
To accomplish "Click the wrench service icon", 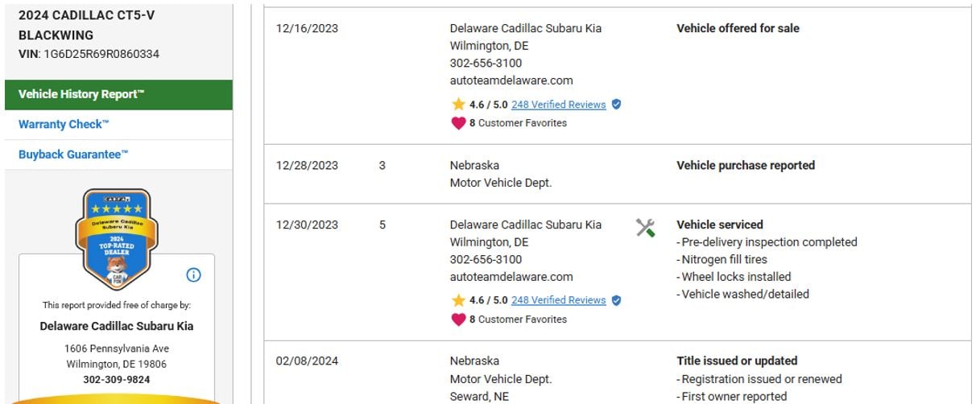I will [645, 228].
